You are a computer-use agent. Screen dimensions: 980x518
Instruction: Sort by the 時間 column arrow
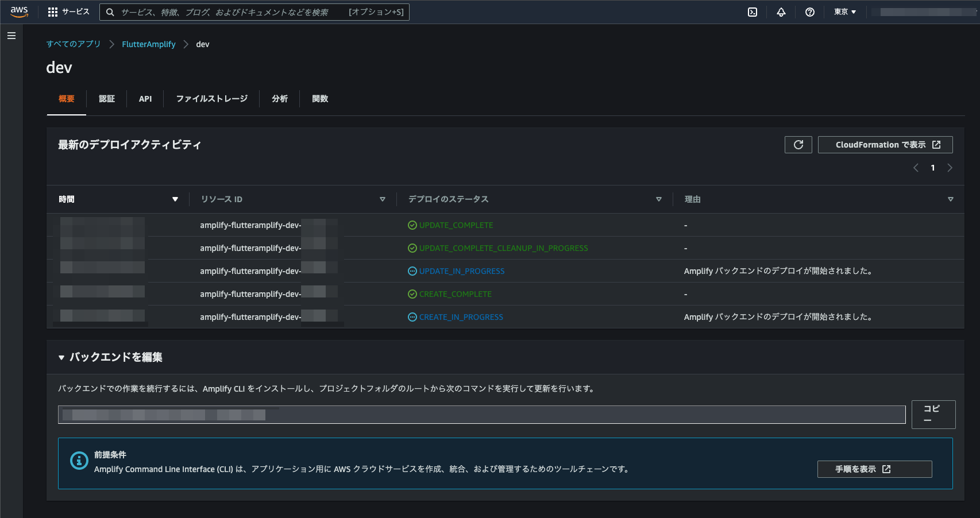pyautogui.click(x=175, y=199)
